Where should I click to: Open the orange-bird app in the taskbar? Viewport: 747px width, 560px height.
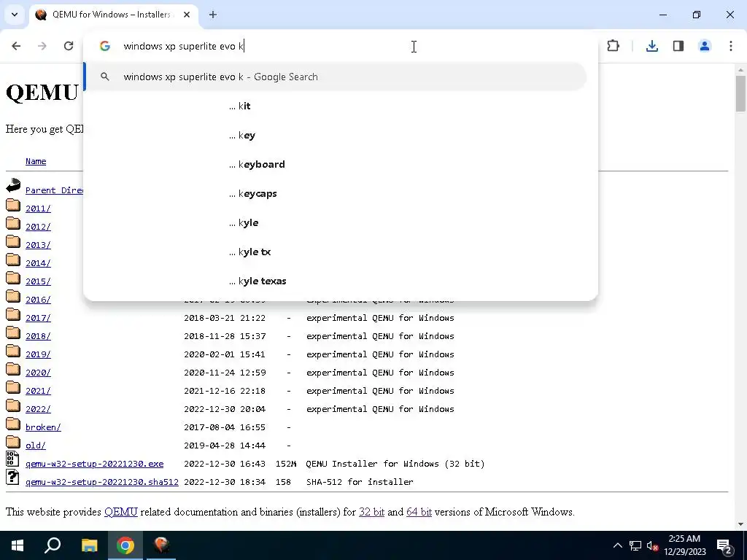click(x=161, y=545)
